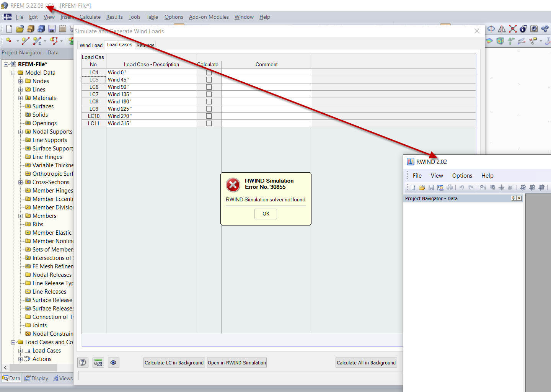This screenshot has width=551, height=392.
Task: Tick the Calculate checkbox for LC5 Wind 45°
Action: [x=209, y=80]
